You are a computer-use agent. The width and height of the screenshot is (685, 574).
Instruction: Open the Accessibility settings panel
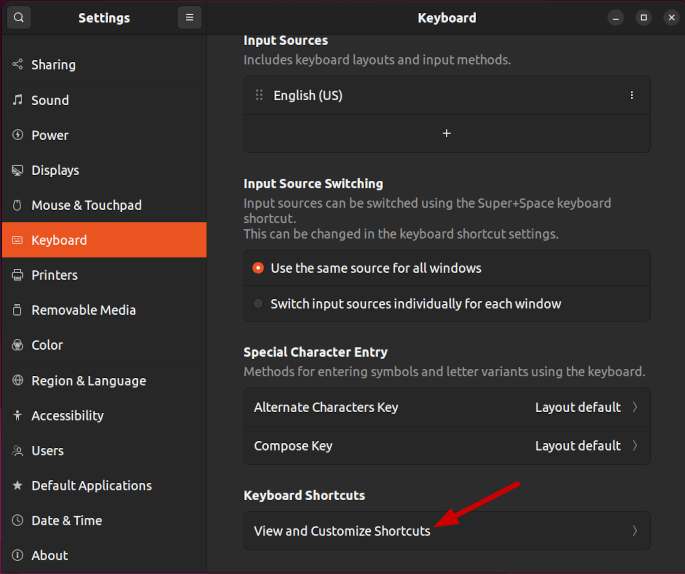[67, 416]
